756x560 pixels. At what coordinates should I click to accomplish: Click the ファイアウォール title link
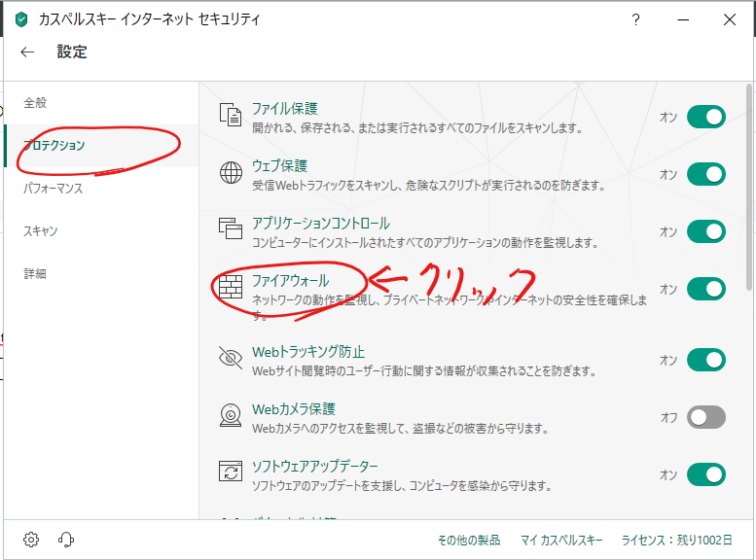coord(290,280)
